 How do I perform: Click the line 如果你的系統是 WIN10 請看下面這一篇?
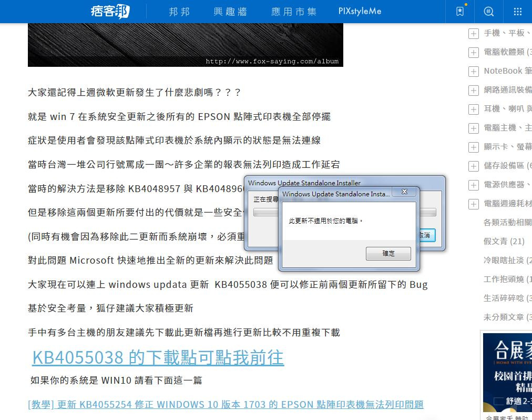116,380
